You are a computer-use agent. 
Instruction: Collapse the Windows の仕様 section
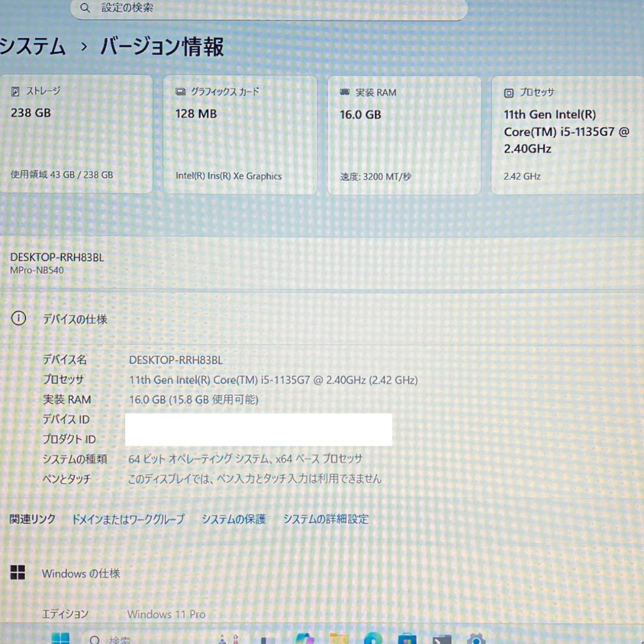(322, 573)
